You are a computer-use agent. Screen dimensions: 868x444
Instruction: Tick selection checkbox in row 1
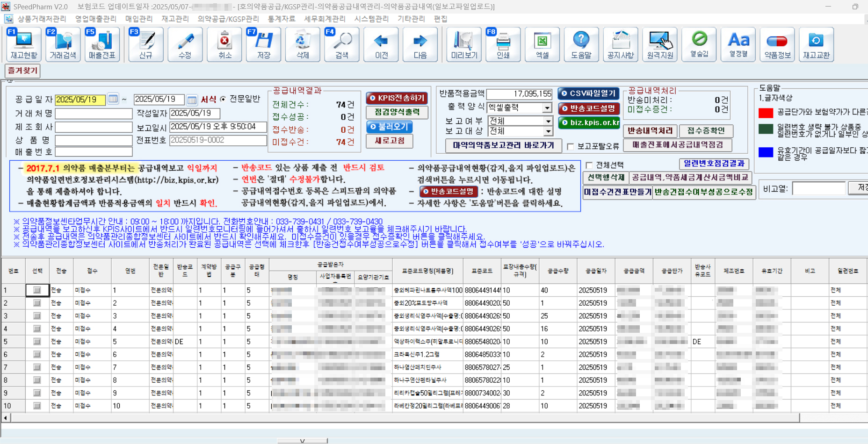point(37,290)
